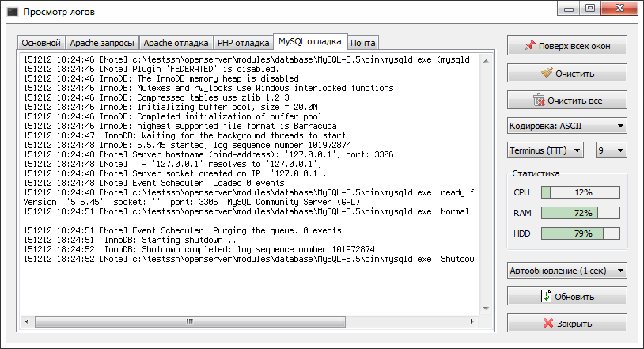Click the trash icon on Очистить все
This screenshot has width=644, height=349.
click(x=539, y=101)
